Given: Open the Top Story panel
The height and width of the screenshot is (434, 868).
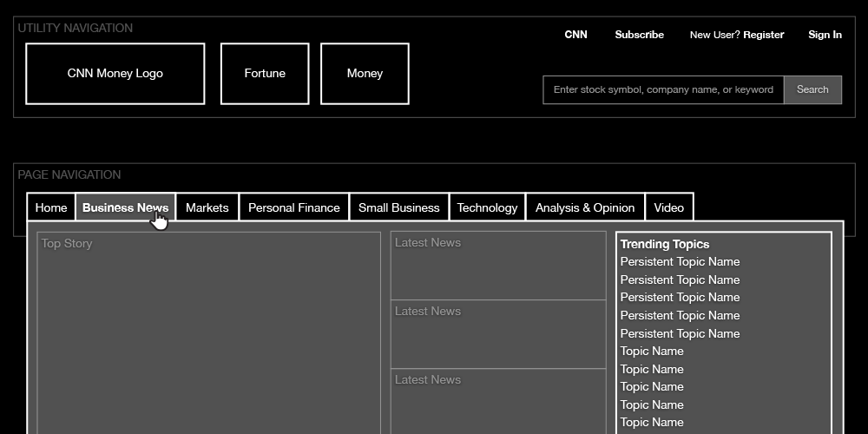Looking at the screenshot, I should pos(208,330).
